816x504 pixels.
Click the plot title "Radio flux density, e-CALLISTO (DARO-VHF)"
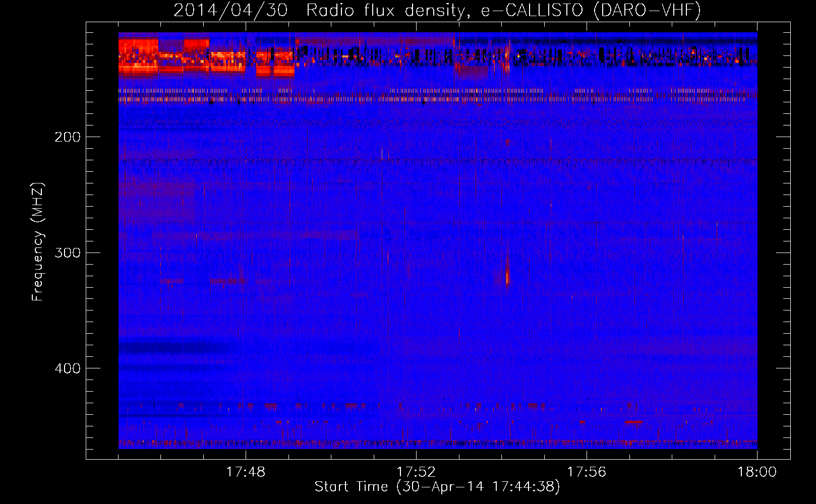[503, 10]
